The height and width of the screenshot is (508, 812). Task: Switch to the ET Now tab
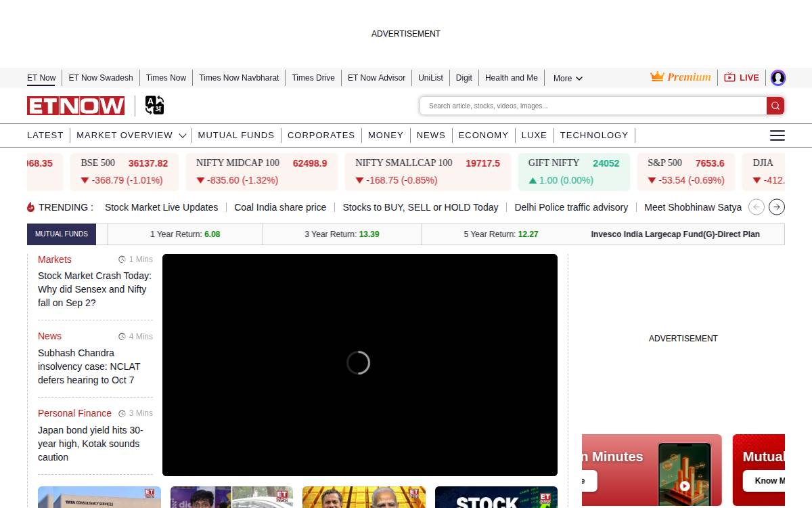click(x=41, y=78)
